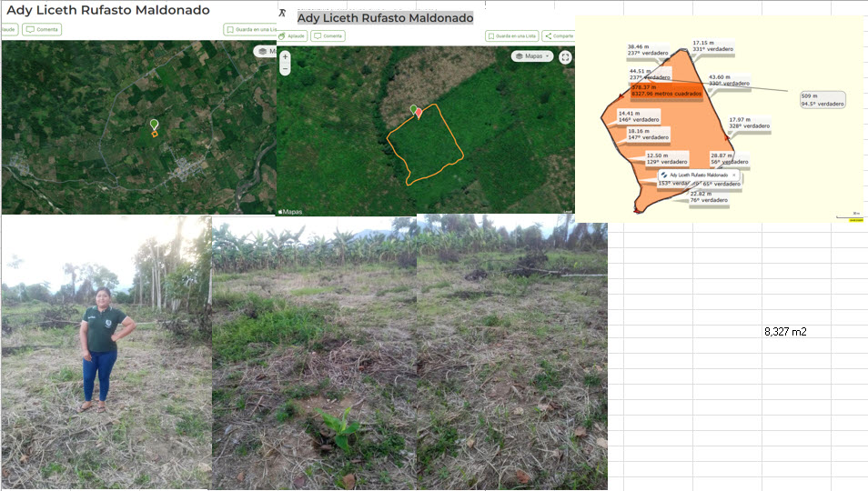Click the track icon inside the plot tooltip
The image size is (868, 491).
(664, 175)
